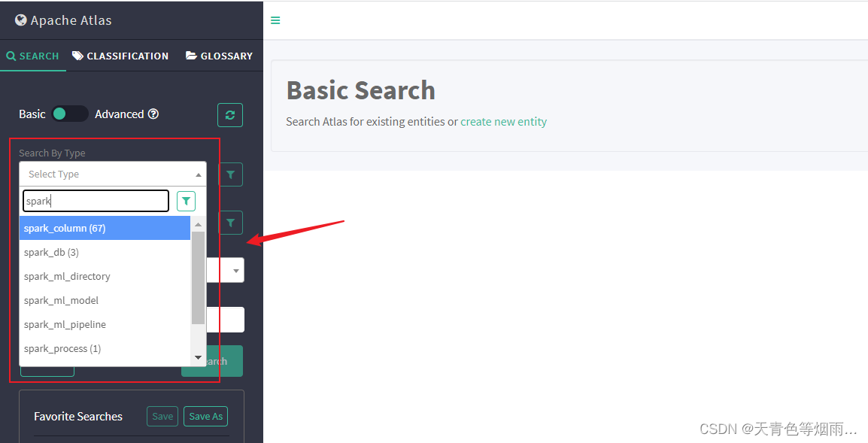The height and width of the screenshot is (443, 868).
Task: Click the white text field behind the dropdown list
Action: (x=226, y=320)
